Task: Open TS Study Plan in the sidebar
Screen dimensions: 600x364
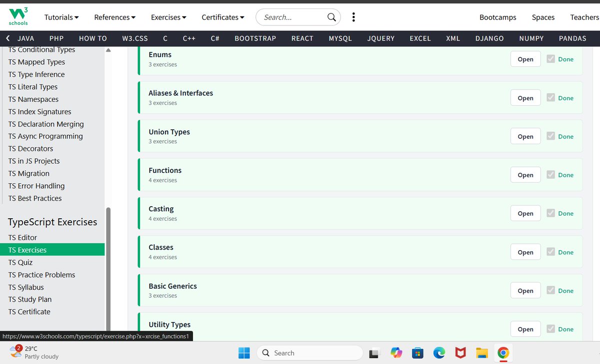Action: coord(30,300)
